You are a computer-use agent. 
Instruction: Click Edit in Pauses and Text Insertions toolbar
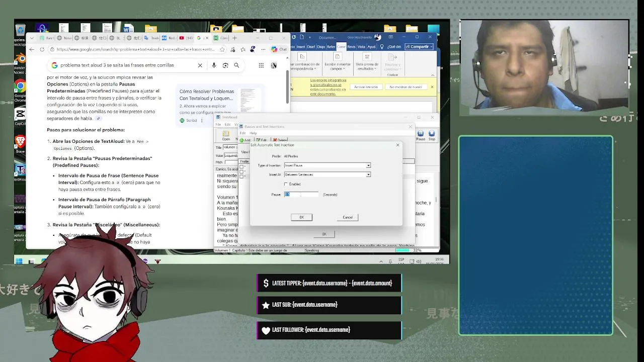pyautogui.click(x=262, y=140)
